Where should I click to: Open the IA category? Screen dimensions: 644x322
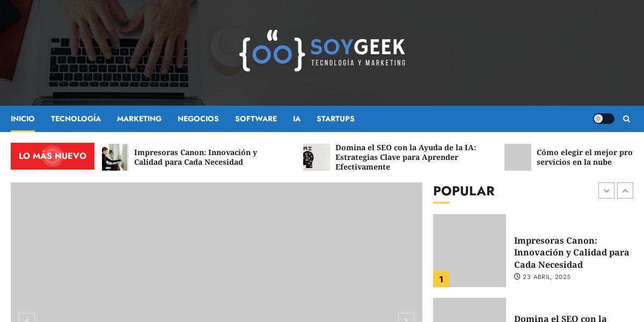297,119
